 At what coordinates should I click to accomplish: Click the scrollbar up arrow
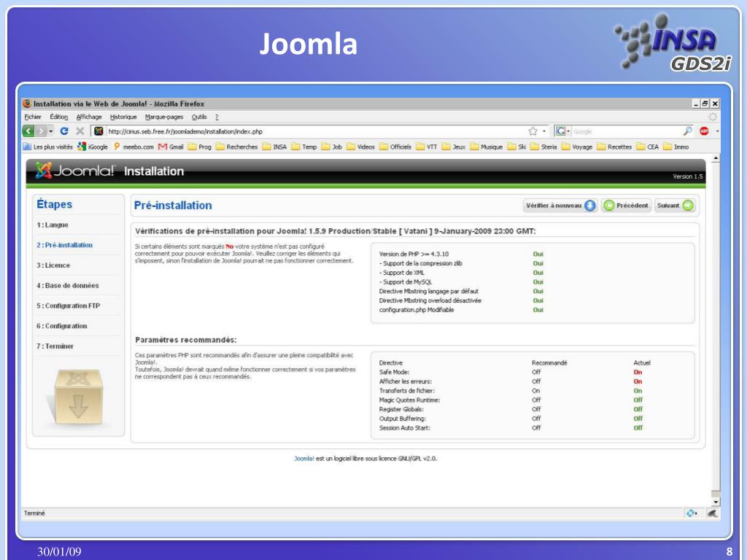pos(715,158)
